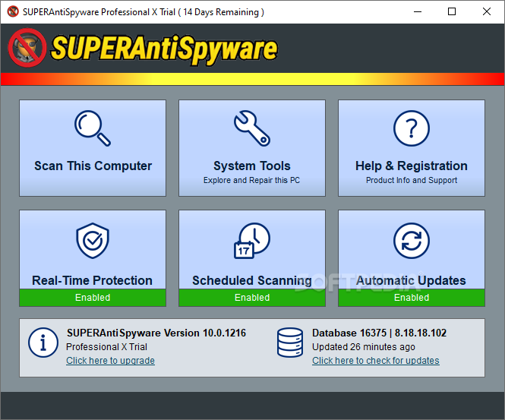Click the window title '14 Days Remaining' text
The image size is (505, 420).
coord(221,12)
